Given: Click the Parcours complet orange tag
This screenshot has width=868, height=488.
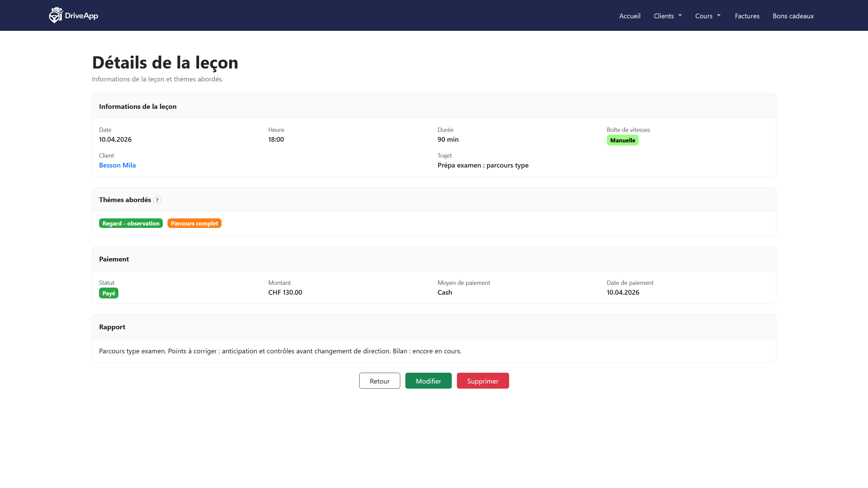Looking at the screenshot, I should (x=194, y=223).
